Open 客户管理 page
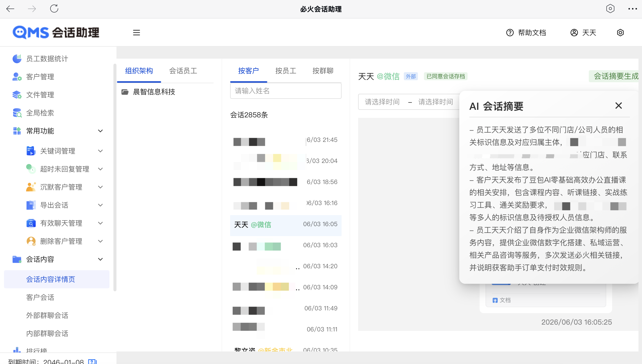642x364 pixels. tap(40, 77)
